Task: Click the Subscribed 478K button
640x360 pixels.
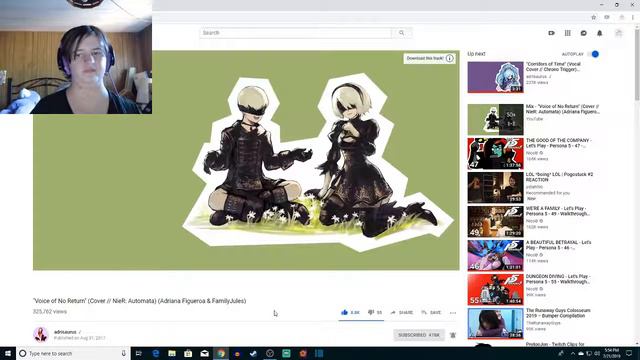Action: [419, 335]
